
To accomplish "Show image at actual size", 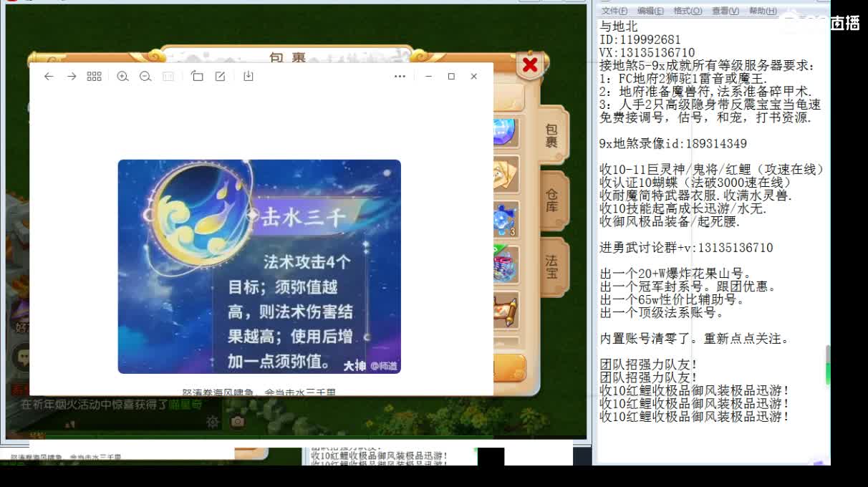I will pos(168,76).
